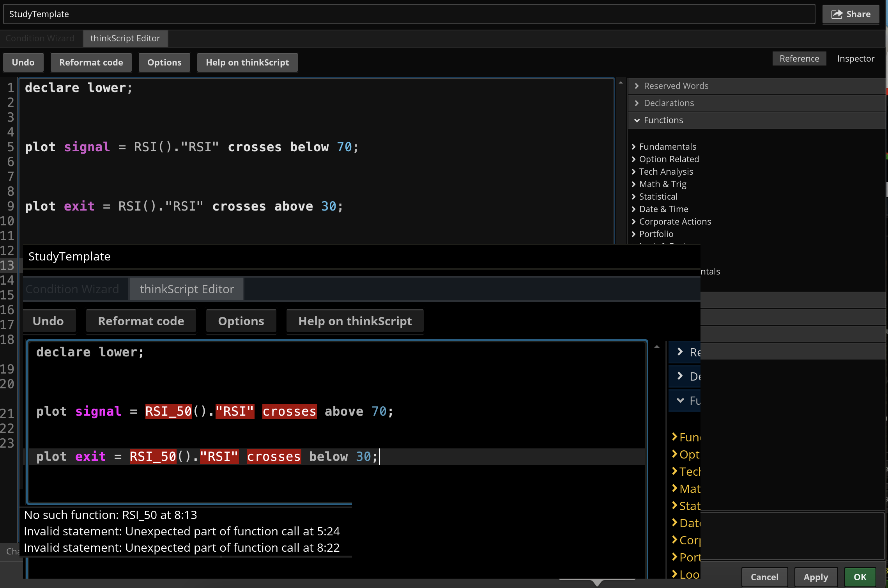This screenshot has width=888, height=588.
Task: Switch to the Inspector panel tab
Action: pos(856,58)
